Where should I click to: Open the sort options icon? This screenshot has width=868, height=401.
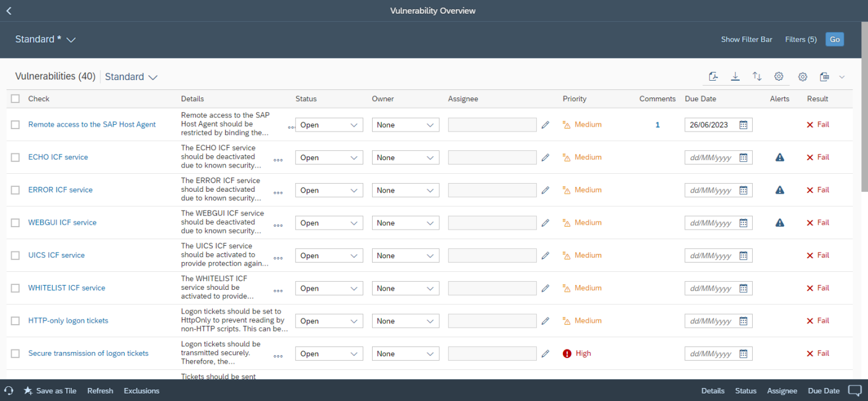click(x=757, y=76)
